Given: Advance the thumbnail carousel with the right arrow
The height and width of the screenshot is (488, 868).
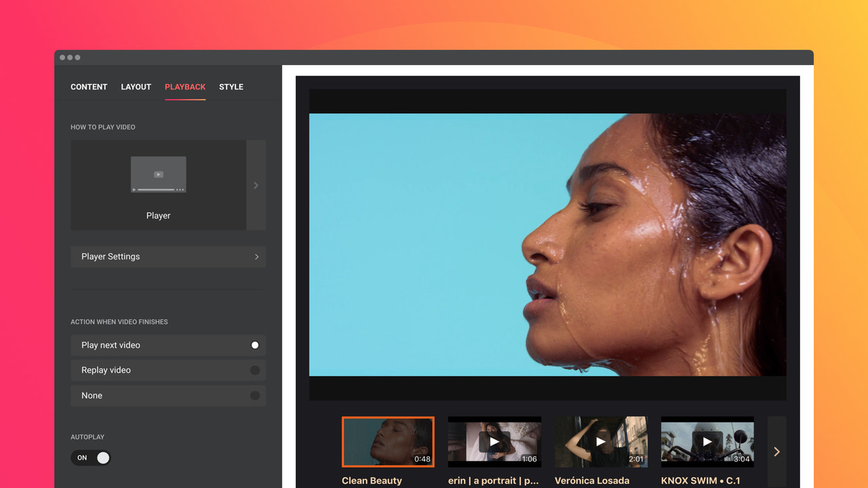Looking at the screenshot, I should 776,451.
